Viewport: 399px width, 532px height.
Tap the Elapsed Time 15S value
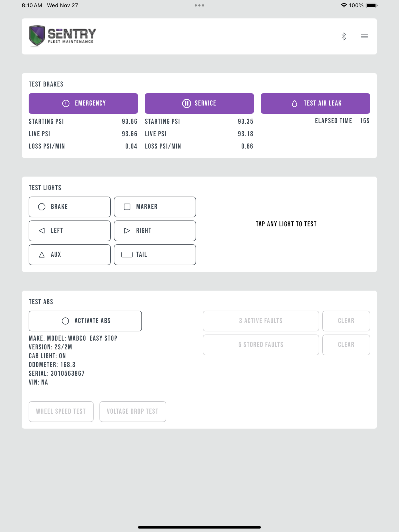click(365, 121)
